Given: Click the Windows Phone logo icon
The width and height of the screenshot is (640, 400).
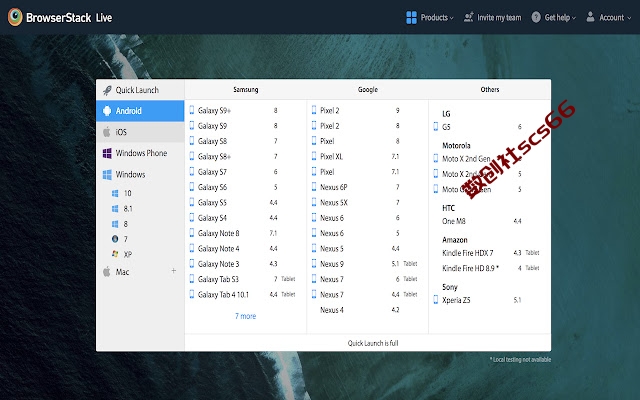Looking at the screenshot, I should 107,153.
